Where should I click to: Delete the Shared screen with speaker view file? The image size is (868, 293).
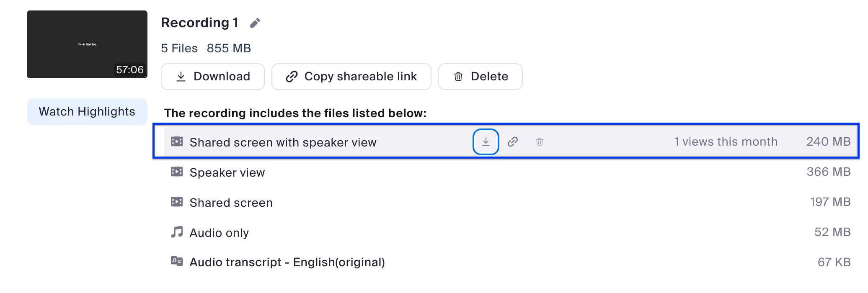[x=539, y=142]
